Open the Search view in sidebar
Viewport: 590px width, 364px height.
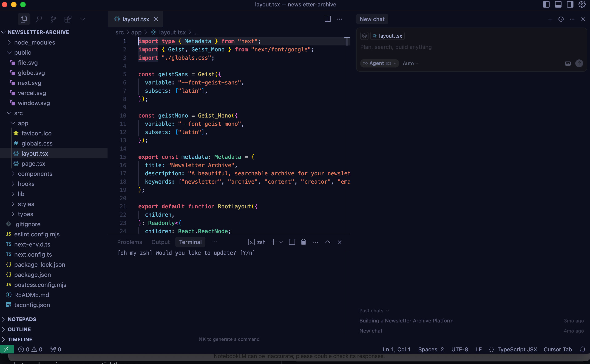[x=39, y=19]
